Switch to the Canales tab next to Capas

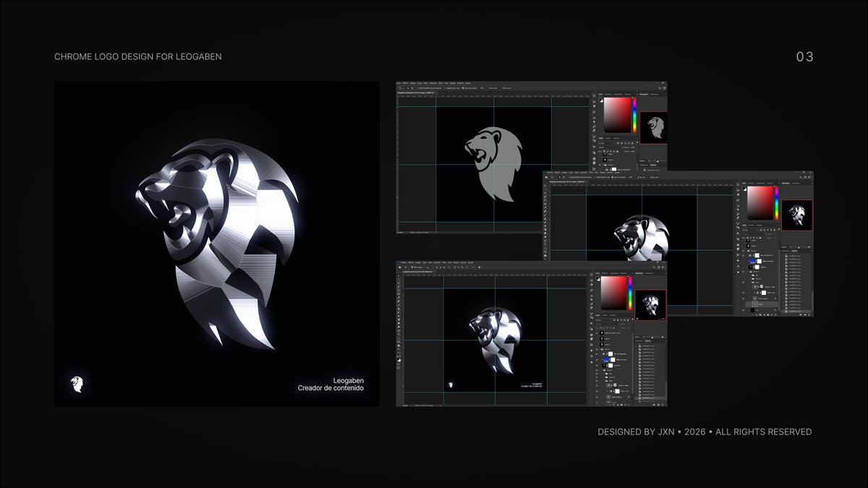(605, 315)
